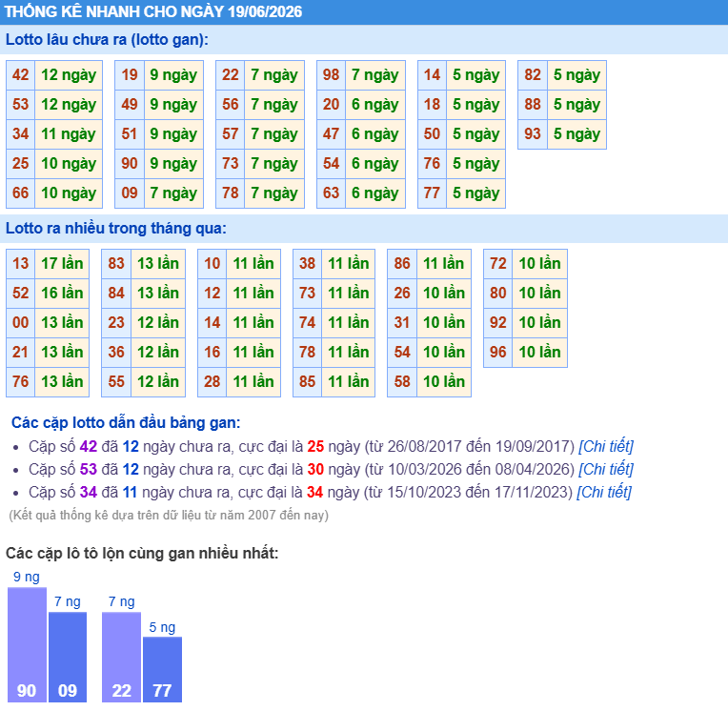Select frequent number 55 cell

click(x=116, y=382)
